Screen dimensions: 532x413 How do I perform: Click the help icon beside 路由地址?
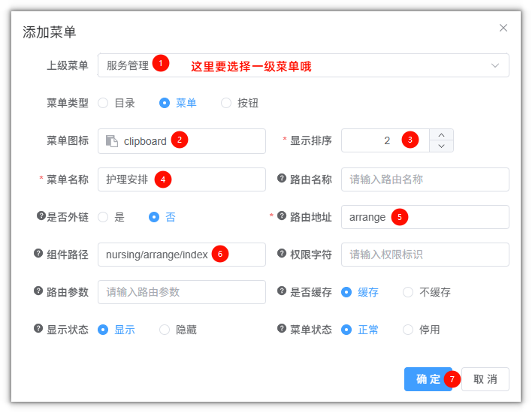tap(282, 216)
